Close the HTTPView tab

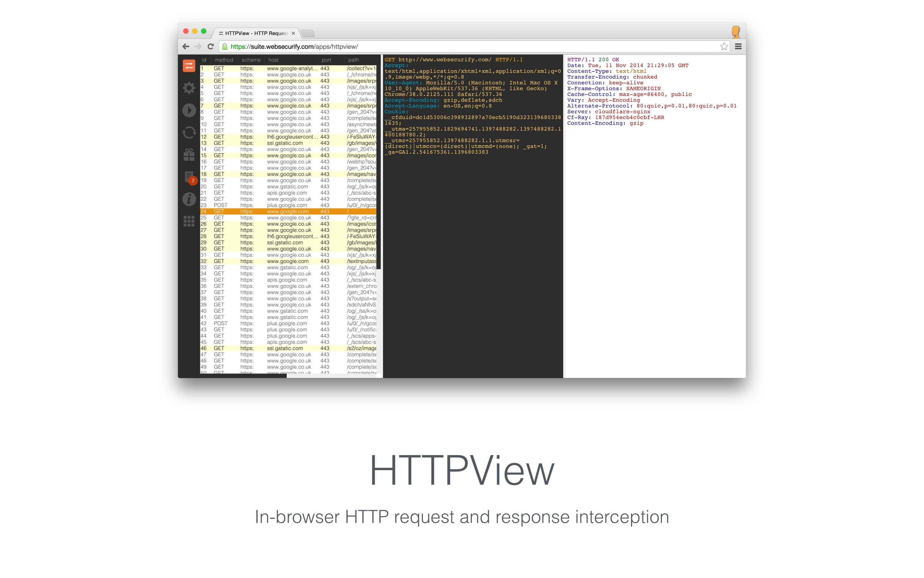point(293,33)
